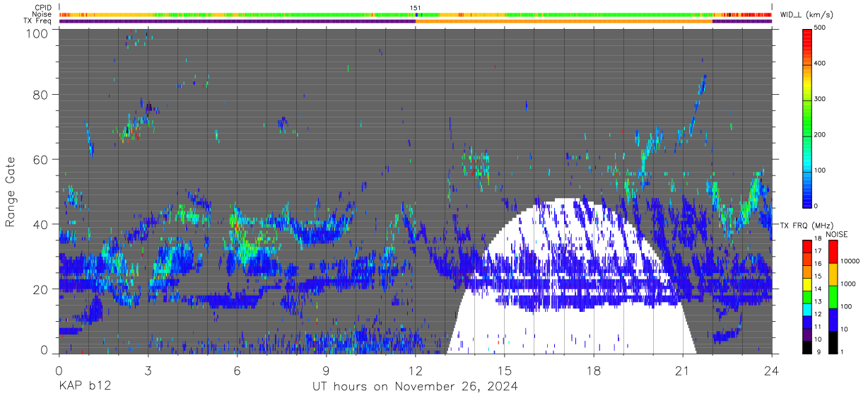The image size is (868, 401).
Task: Click the orange segment of NOISE color bar
Action: tap(832, 274)
